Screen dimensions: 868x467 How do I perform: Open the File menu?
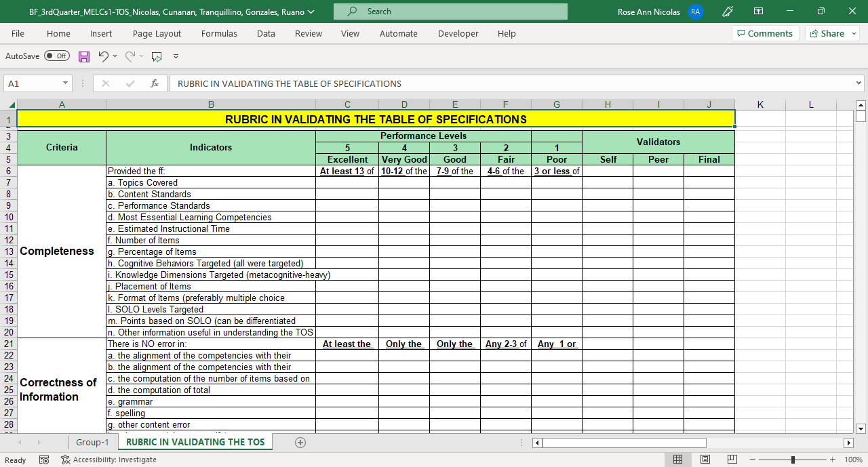(x=18, y=33)
